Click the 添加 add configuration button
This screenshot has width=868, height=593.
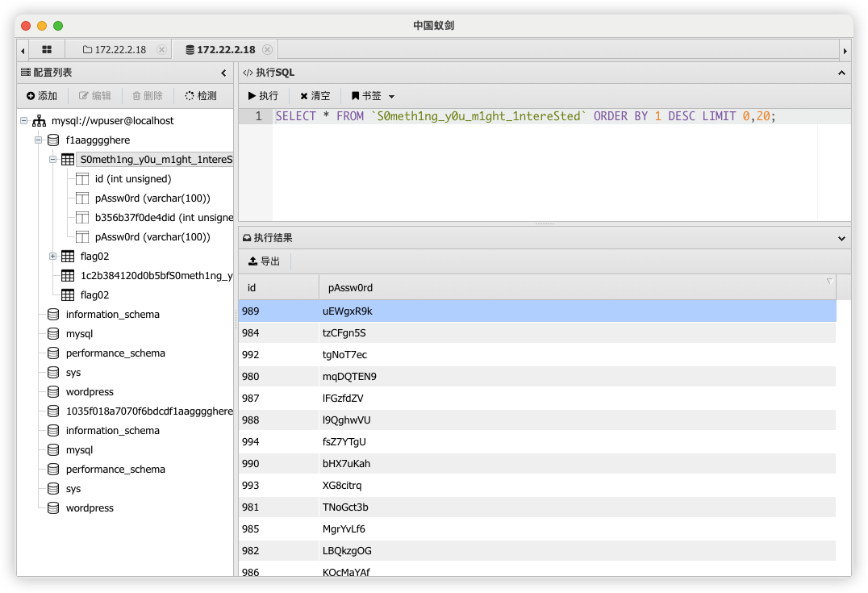(x=42, y=96)
